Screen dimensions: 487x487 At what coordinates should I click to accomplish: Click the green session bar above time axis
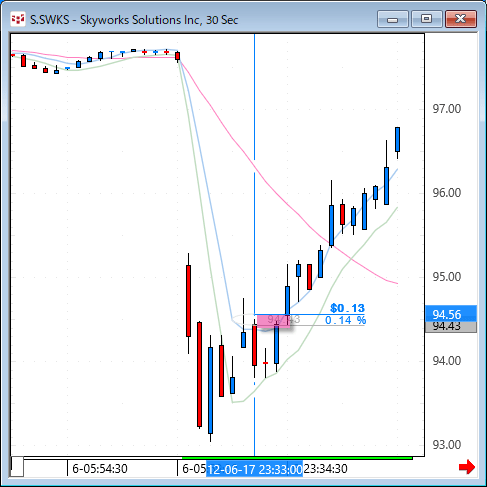click(297, 458)
